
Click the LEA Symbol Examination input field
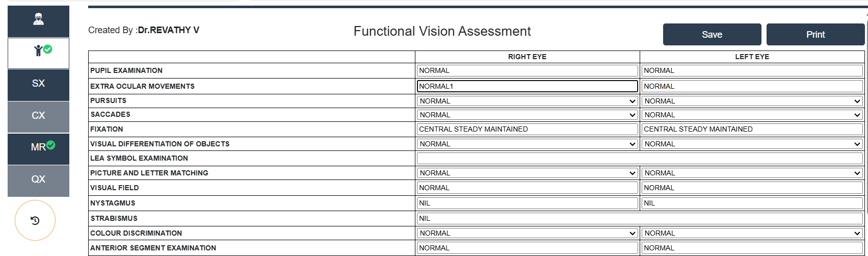tap(639, 158)
